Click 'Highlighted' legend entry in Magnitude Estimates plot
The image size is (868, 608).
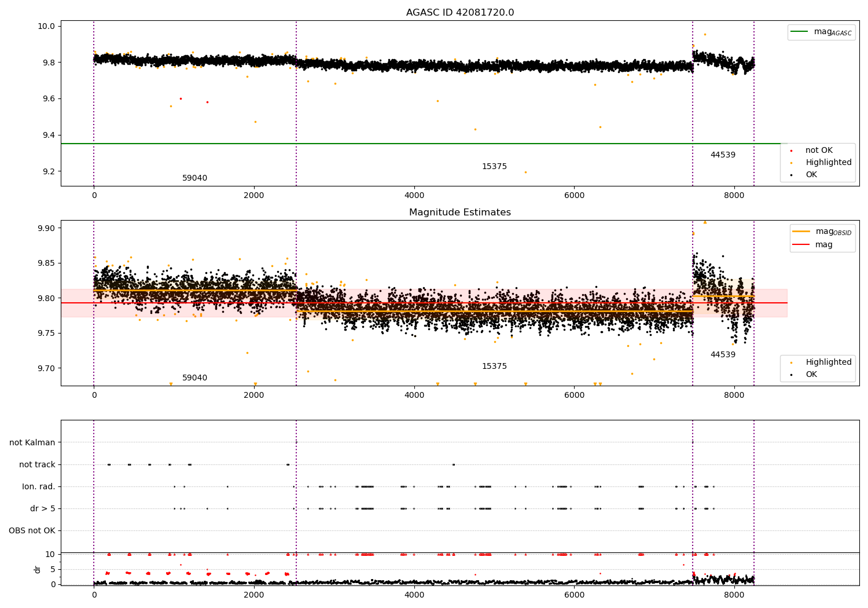click(x=822, y=362)
